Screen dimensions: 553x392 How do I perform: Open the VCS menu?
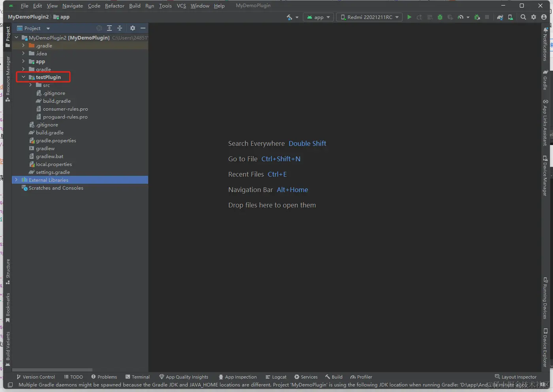[181, 6]
